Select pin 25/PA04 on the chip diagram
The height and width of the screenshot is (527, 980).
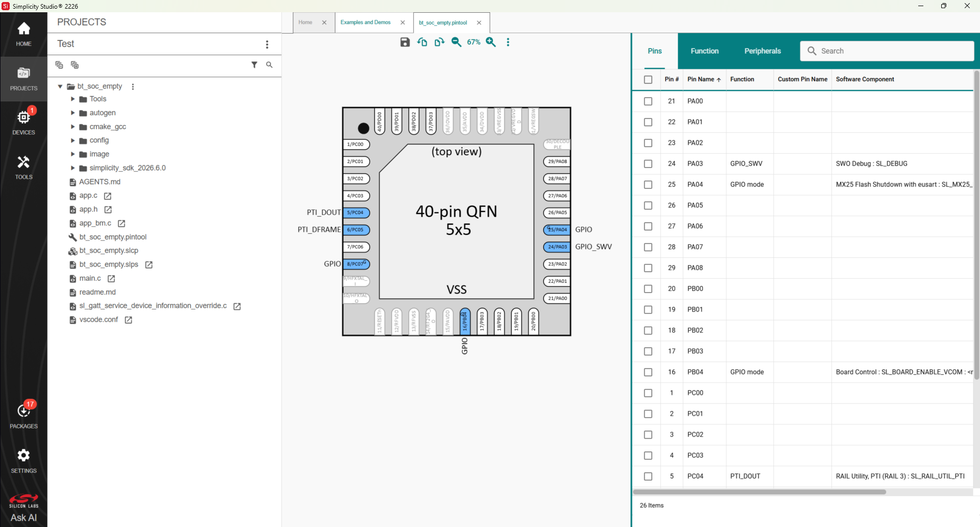(x=557, y=230)
